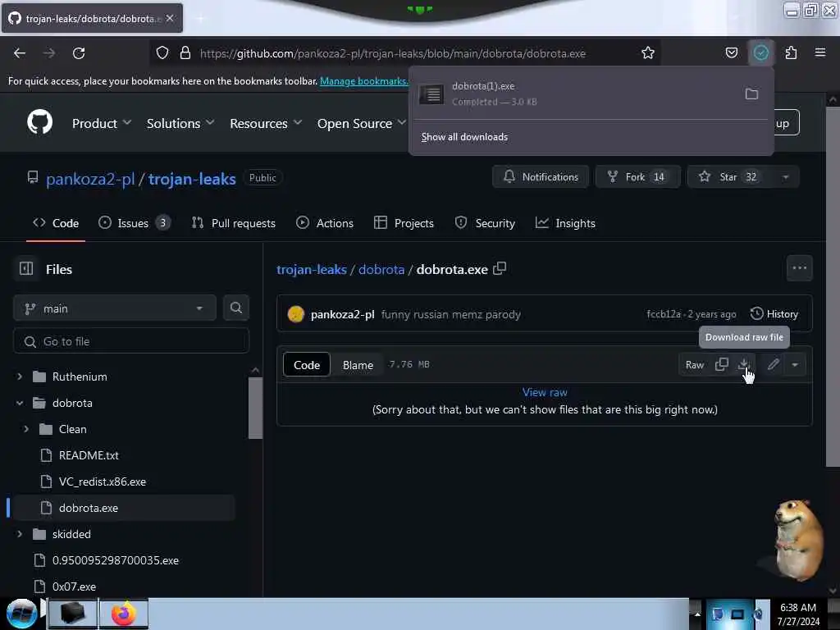Image resolution: width=840 pixels, height=630 pixels.
Task: Open the Insights tab
Action: (565, 223)
